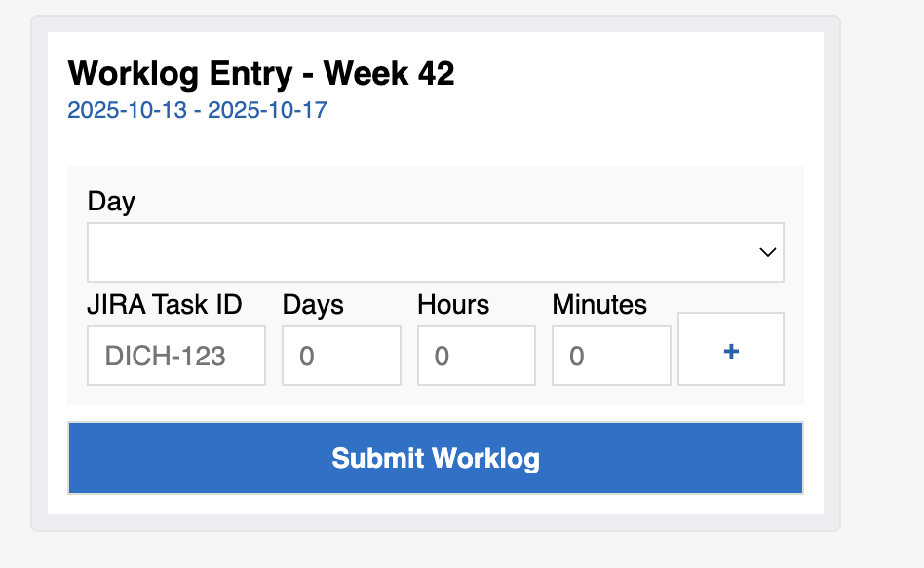The height and width of the screenshot is (568, 924).
Task: Click the "JIRA Task ID" label
Action: click(x=165, y=305)
